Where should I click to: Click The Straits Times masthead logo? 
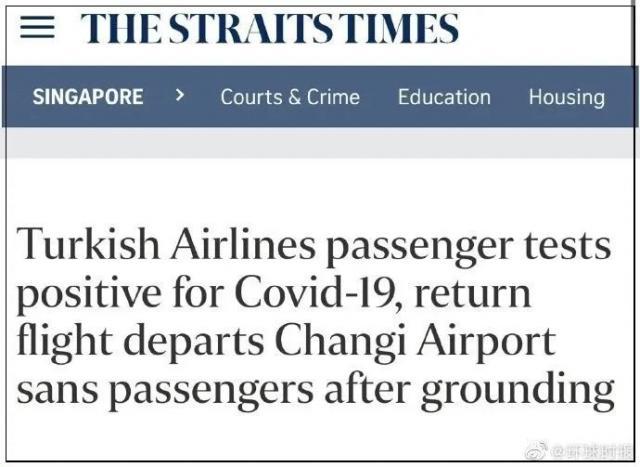(271, 28)
